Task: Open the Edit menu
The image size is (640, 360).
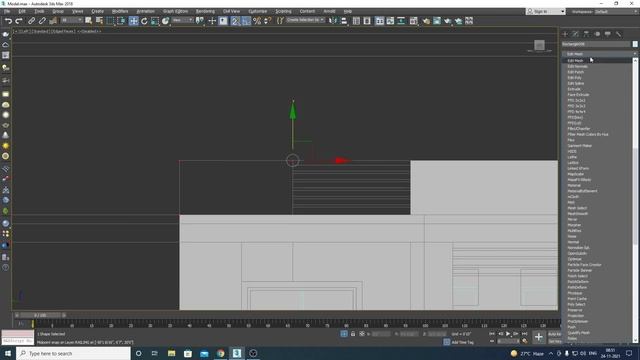Action: [22, 11]
